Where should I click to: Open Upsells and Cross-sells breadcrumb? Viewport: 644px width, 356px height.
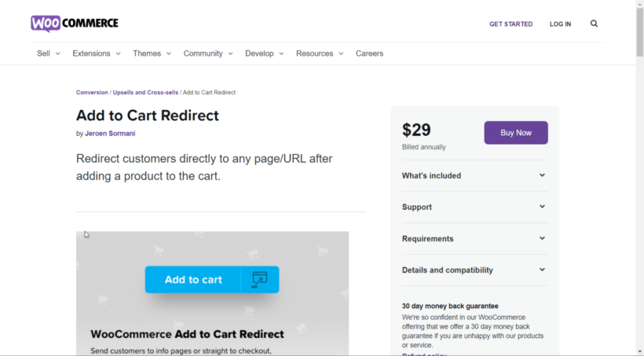[145, 93]
